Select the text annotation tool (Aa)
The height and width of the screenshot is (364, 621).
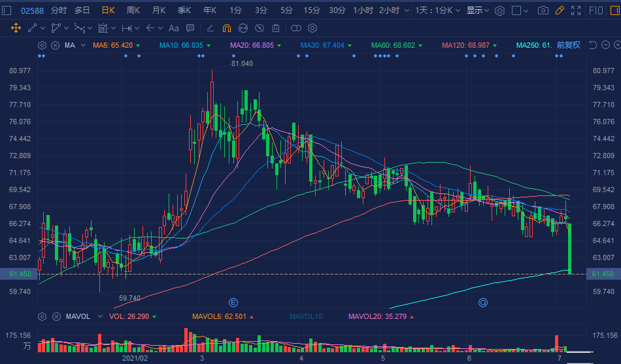pyautogui.click(x=173, y=28)
